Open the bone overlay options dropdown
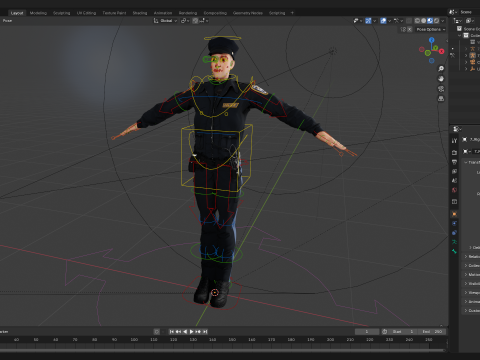Image resolution: width=480 pixels, height=360 pixels. click(x=398, y=21)
